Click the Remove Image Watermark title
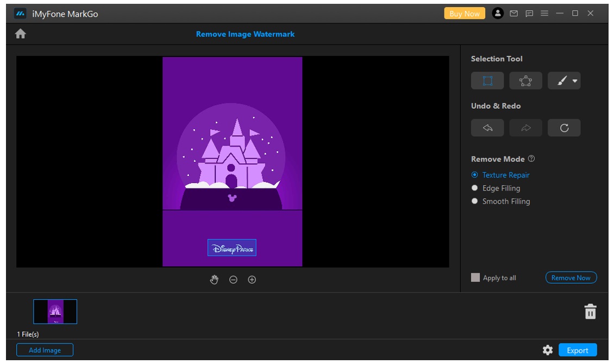The width and height of the screenshot is (614, 364). tap(245, 34)
